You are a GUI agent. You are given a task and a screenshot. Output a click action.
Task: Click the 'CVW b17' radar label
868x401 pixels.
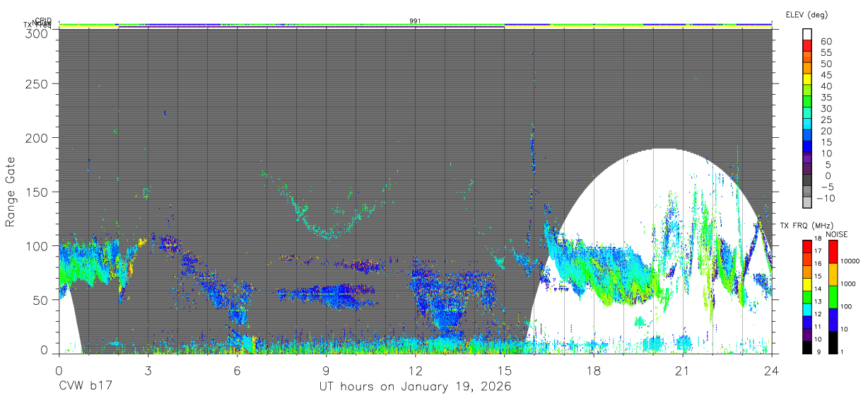pyautogui.click(x=85, y=386)
